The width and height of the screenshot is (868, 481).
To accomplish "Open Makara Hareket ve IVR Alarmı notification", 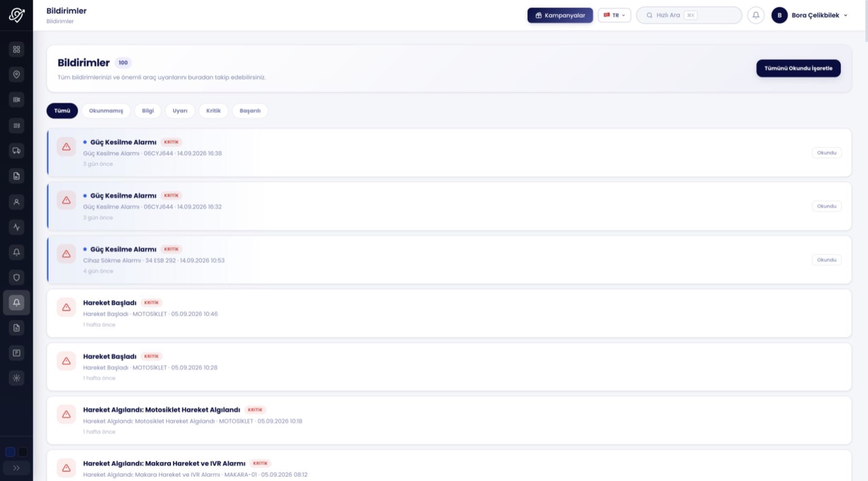I will pyautogui.click(x=449, y=466).
